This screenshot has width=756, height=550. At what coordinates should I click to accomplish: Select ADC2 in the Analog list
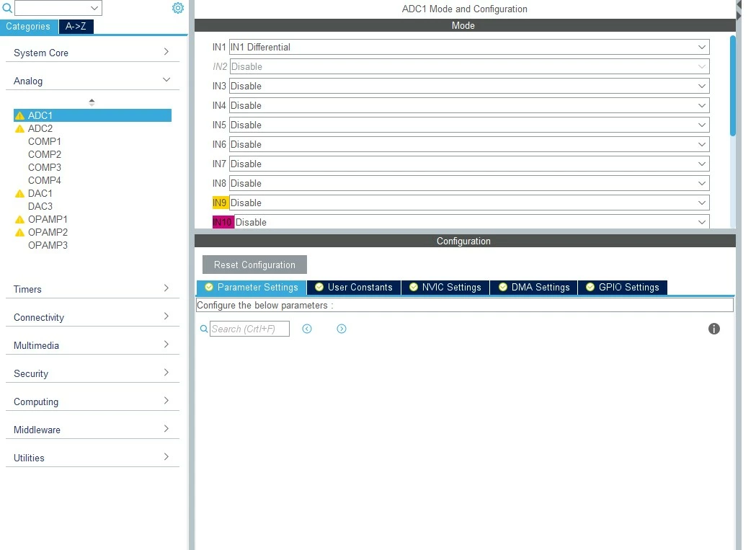pos(40,129)
